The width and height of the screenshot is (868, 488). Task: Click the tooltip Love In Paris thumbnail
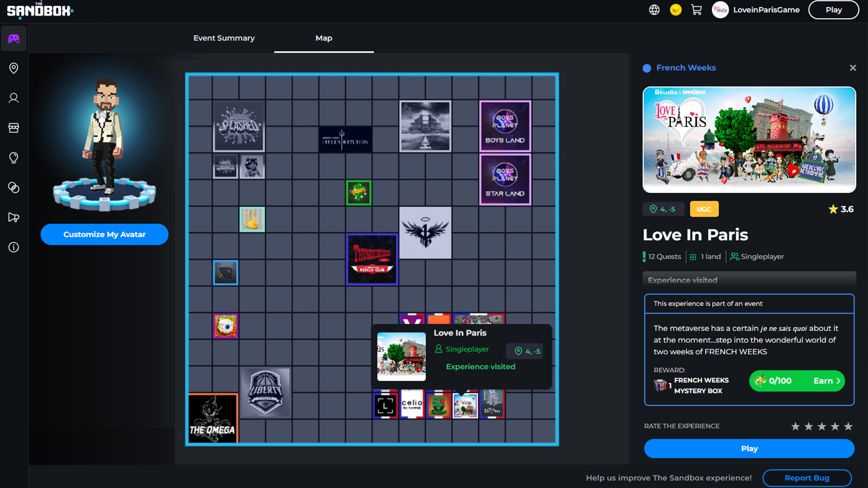point(401,357)
